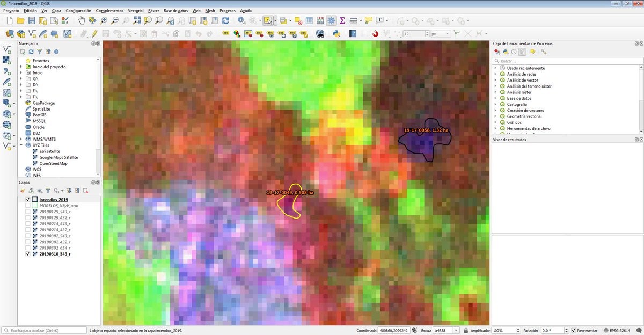Open the attribute table icon
This screenshot has height=335, width=644.
click(x=309, y=20)
